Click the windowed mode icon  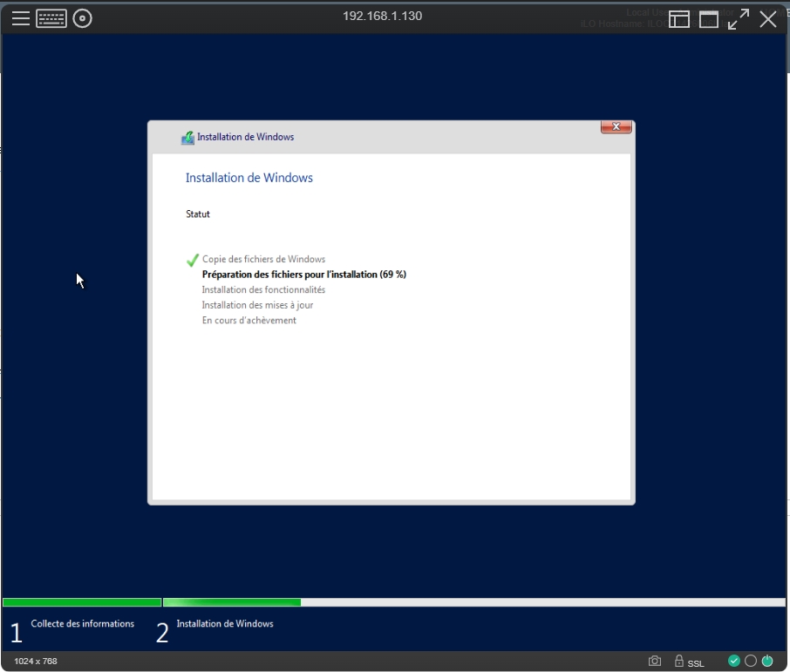[x=709, y=19]
